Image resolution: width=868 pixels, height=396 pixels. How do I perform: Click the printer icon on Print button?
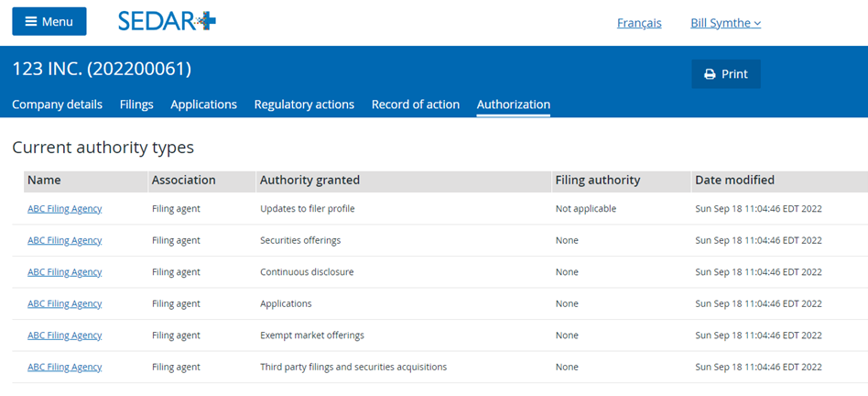pyautogui.click(x=710, y=74)
